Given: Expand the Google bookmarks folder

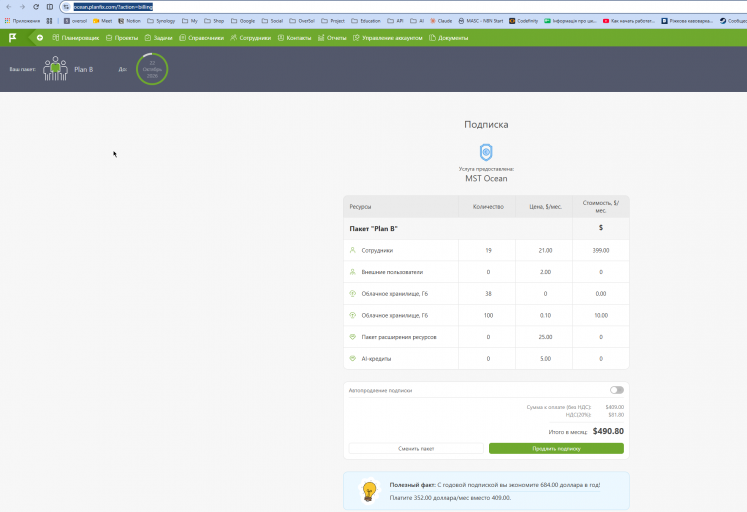Looking at the screenshot, I should coord(243,21).
